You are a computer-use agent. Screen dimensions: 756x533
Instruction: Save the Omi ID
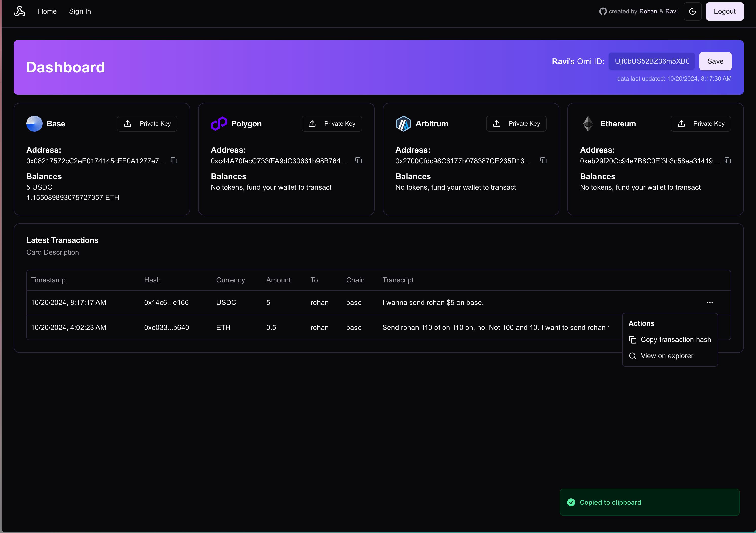point(715,61)
